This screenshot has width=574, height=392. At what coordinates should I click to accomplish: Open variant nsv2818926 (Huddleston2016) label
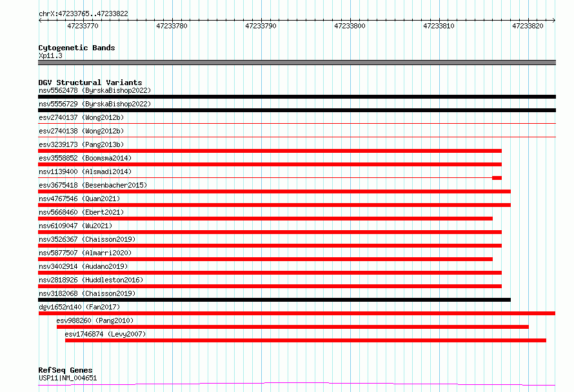coord(91,280)
